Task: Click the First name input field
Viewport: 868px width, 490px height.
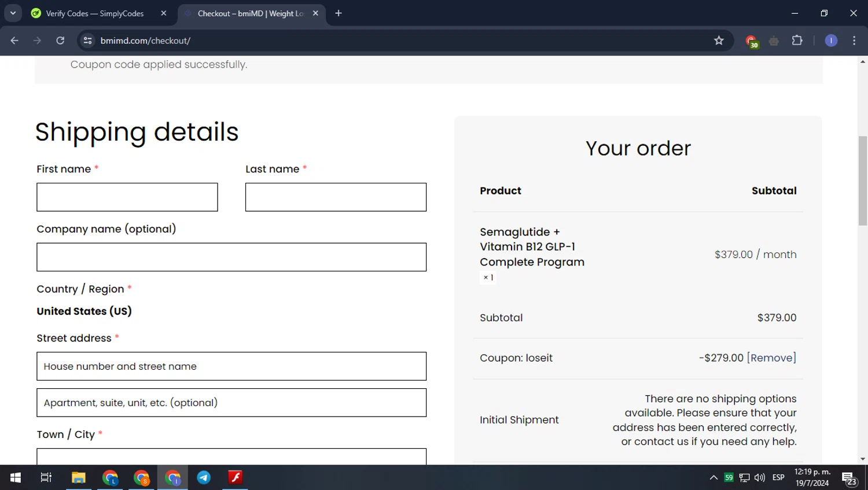Action: pyautogui.click(x=127, y=197)
